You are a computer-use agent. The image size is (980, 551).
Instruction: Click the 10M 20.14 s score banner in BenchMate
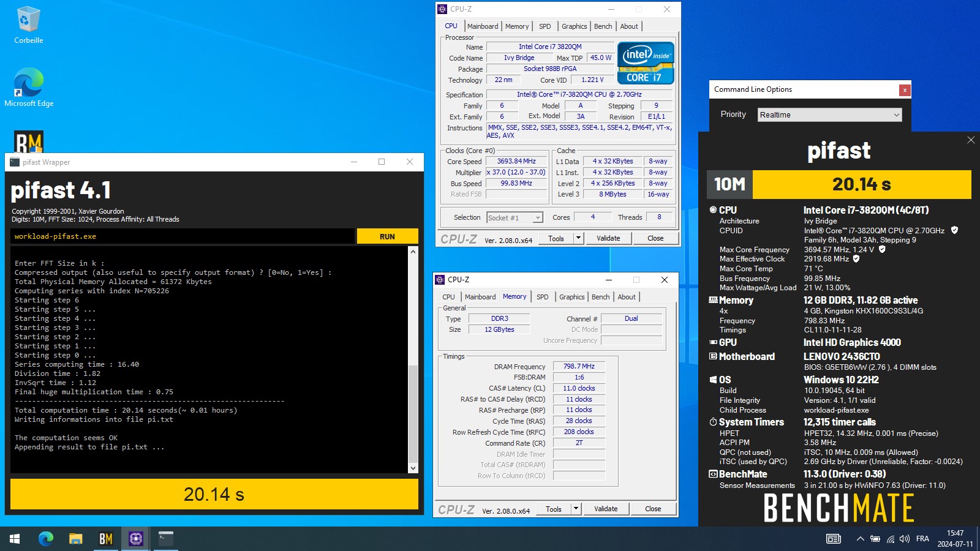click(839, 184)
